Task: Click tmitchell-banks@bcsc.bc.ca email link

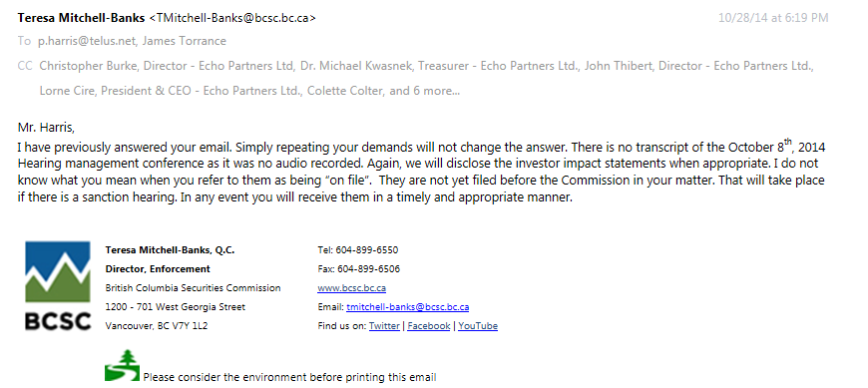Action: 407,306
